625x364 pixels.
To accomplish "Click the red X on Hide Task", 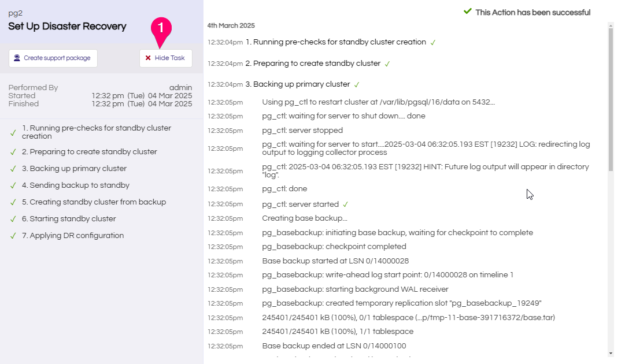I will point(148,58).
